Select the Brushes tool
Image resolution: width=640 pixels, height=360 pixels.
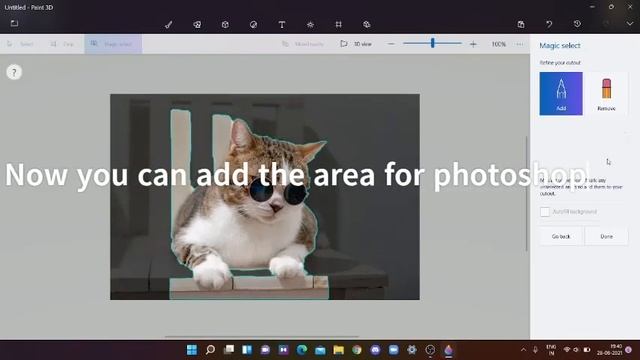click(x=169, y=24)
